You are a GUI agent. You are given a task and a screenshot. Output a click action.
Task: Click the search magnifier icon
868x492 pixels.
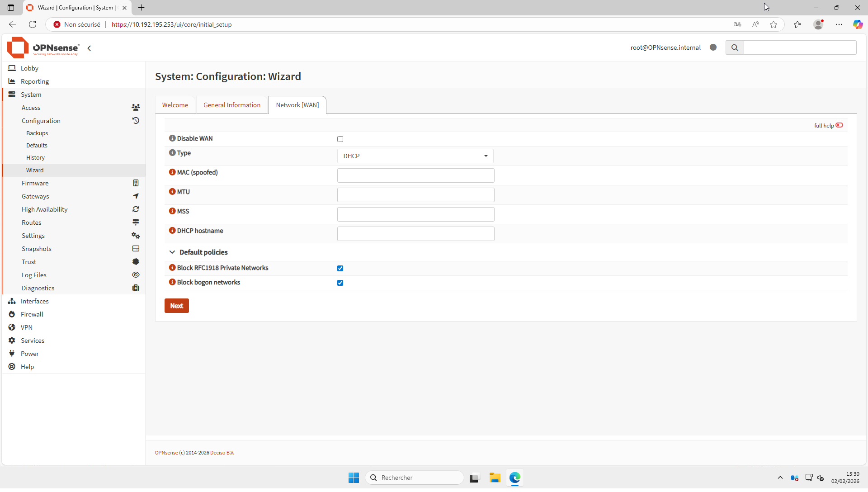[x=735, y=47]
